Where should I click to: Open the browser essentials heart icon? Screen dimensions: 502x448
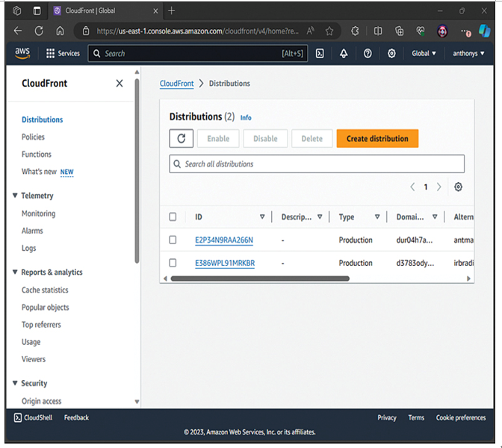(x=421, y=31)
